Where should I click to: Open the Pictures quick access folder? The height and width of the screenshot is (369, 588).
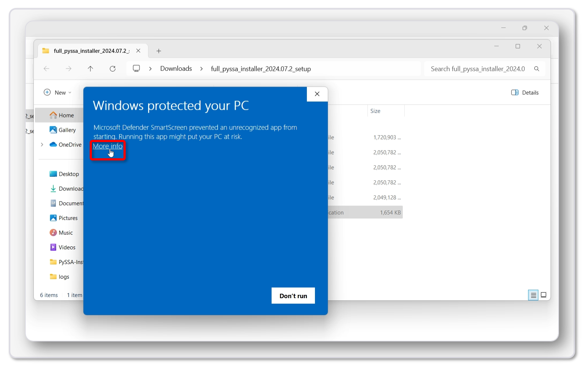[64, 218]
